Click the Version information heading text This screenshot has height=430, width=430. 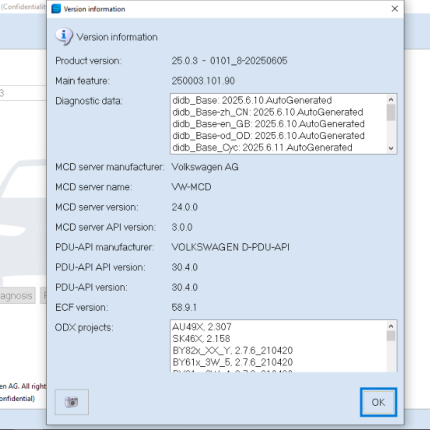(117, 37)
